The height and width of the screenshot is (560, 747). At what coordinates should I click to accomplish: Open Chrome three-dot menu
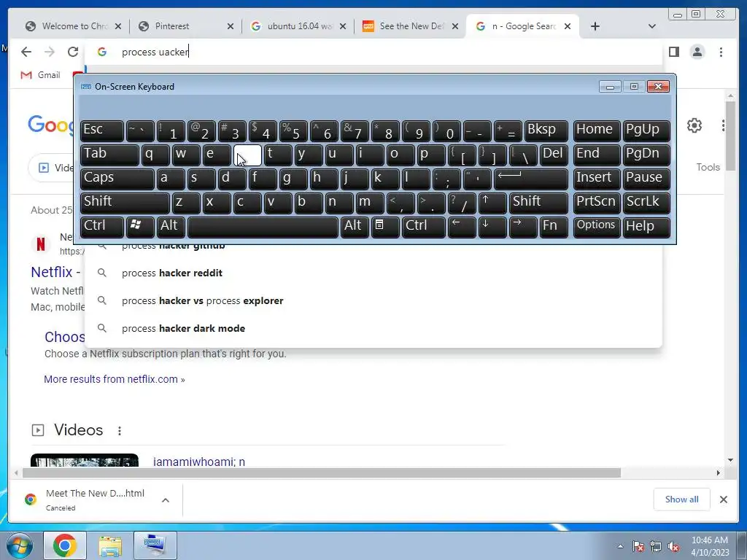(x=721, y=52)
